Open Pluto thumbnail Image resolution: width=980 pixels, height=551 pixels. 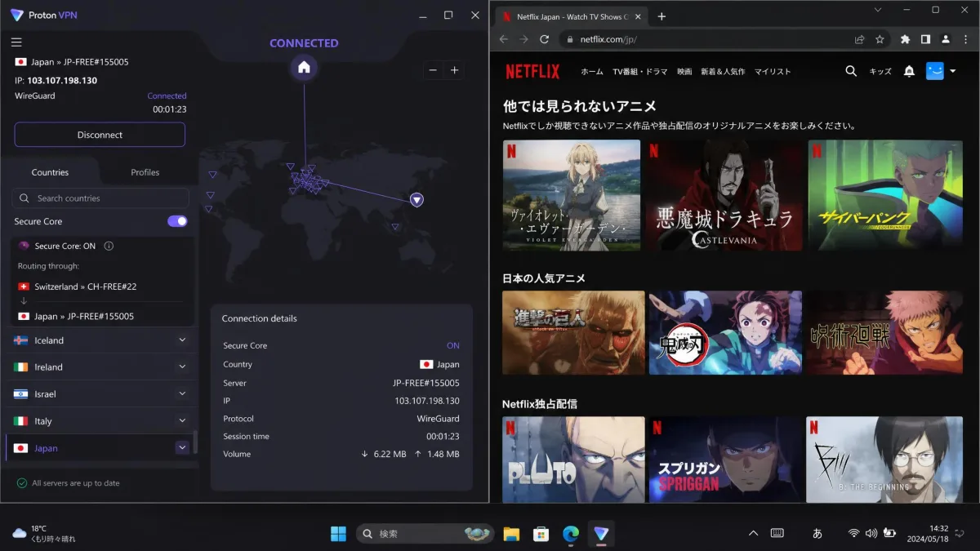coord(573,460)
